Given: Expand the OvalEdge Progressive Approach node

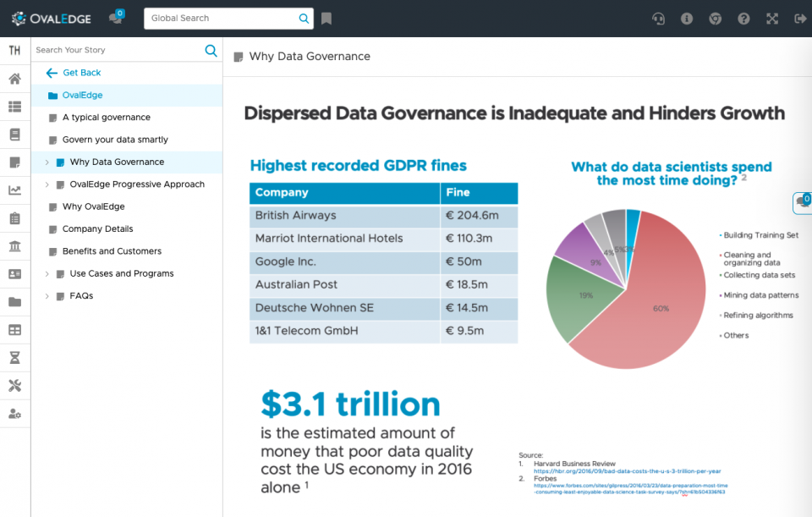Looking at the screenshot, I should point(47,184).
